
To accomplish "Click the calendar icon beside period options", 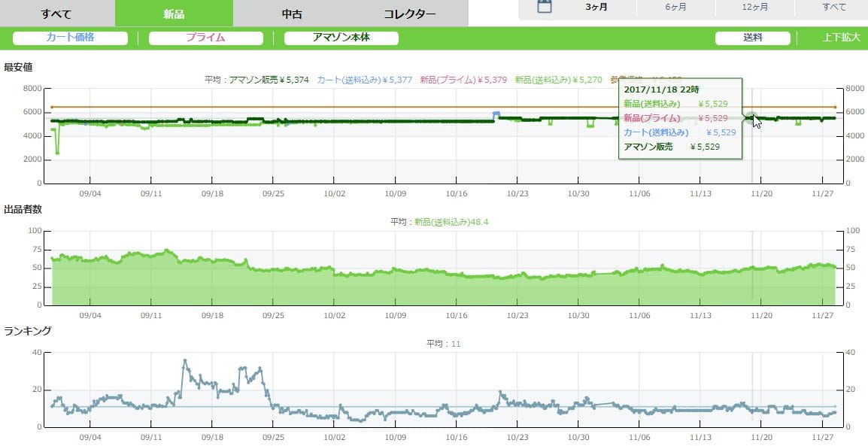I will coord(545,7).
